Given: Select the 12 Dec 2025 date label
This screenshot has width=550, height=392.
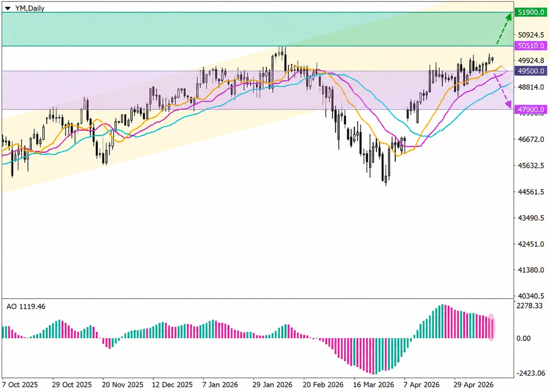Looking at the screenshot, I should (172, 385).
